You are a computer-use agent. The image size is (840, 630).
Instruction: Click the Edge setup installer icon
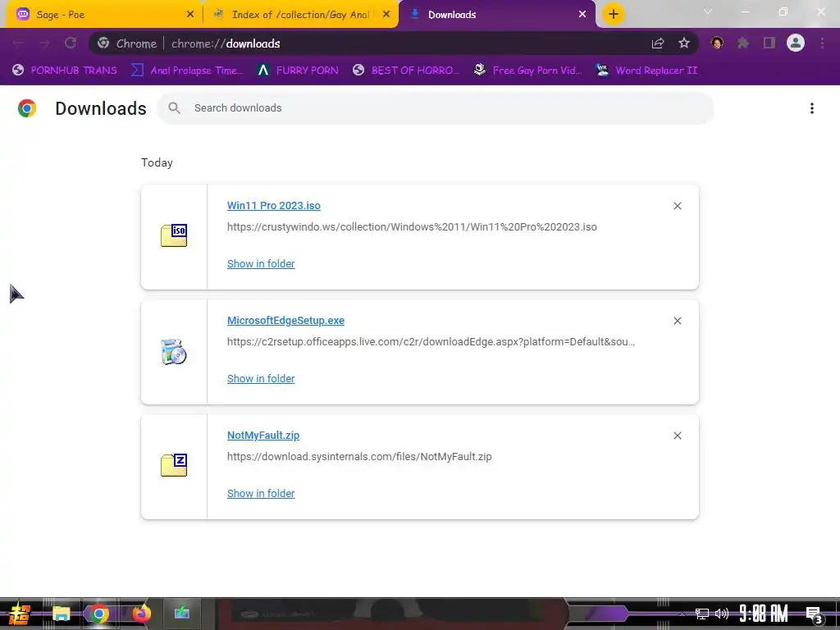[x=174, y=351]
